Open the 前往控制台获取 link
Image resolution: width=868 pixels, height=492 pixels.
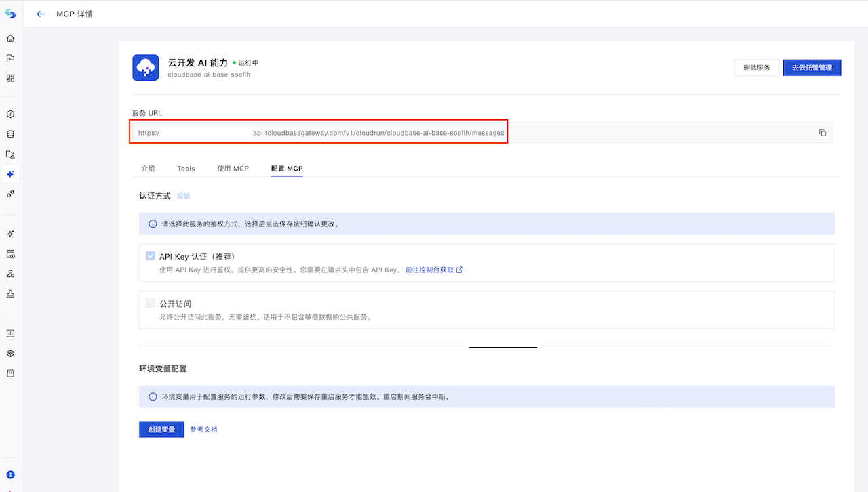[434, 270]
